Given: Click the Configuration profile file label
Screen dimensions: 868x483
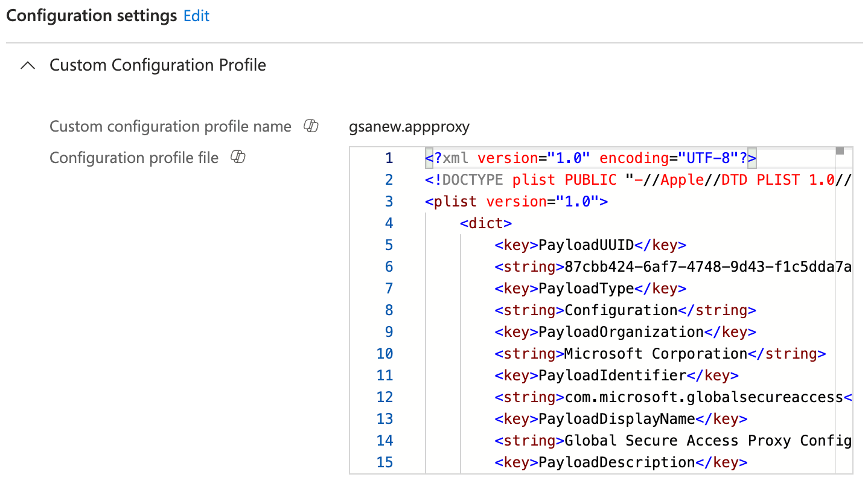Looking at the screenshot, I should tap(134, 158).
